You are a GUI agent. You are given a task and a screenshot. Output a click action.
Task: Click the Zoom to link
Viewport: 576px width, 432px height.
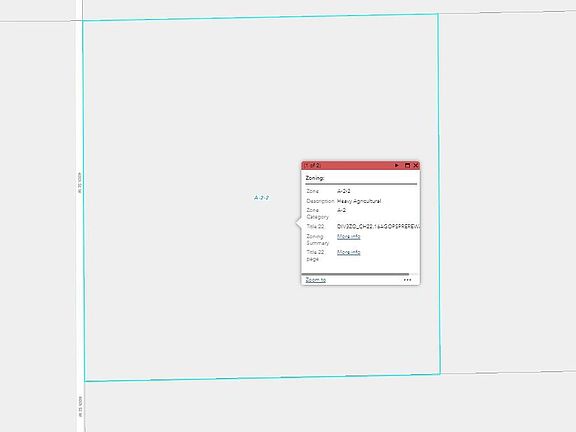point(316,280)
